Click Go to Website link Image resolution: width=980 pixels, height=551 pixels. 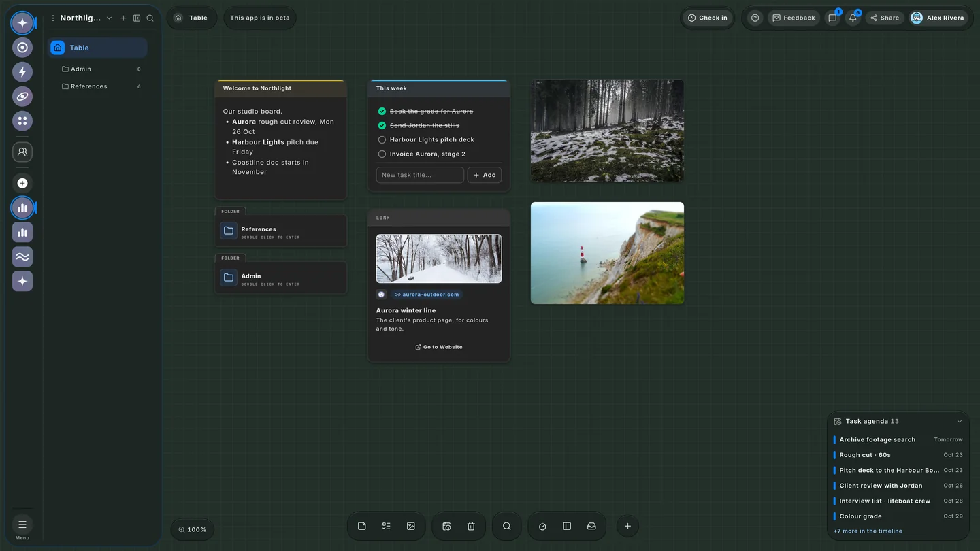439,347
